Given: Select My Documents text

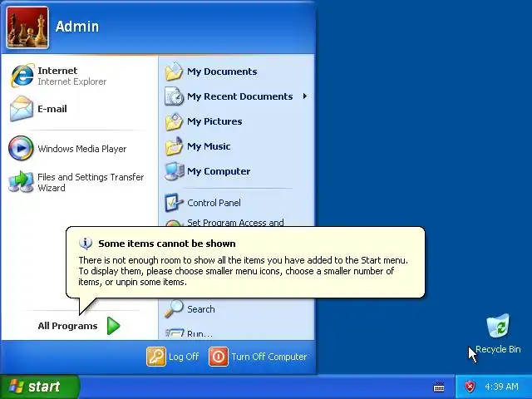Looking at the screenshot, I should coord(222,71).
